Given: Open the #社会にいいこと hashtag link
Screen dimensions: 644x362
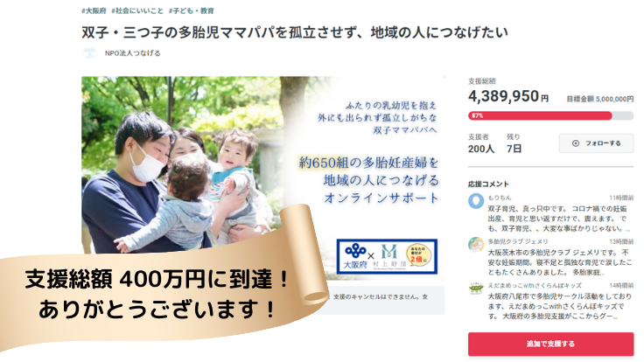Looking at the screenshot, I should click(137, 10).
